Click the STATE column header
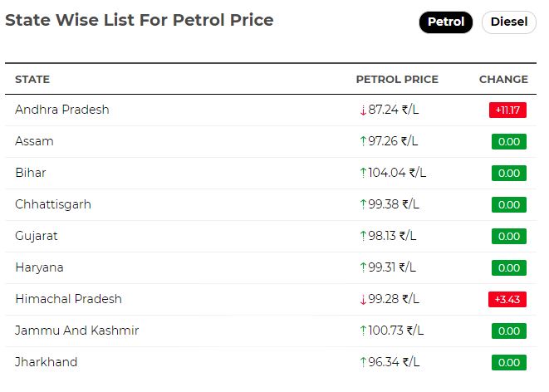This screenshot has width=549, height=392. [32, 80]
